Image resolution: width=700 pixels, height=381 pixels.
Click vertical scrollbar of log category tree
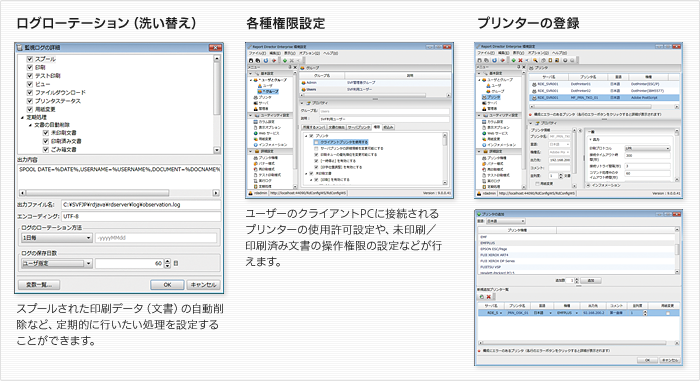pyautogui.click(x=217, y=104)
